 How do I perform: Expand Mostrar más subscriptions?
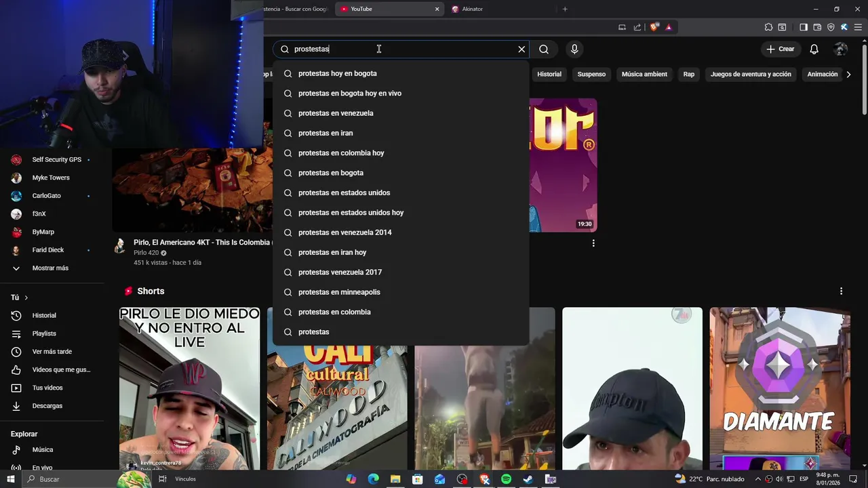point(52,268)
